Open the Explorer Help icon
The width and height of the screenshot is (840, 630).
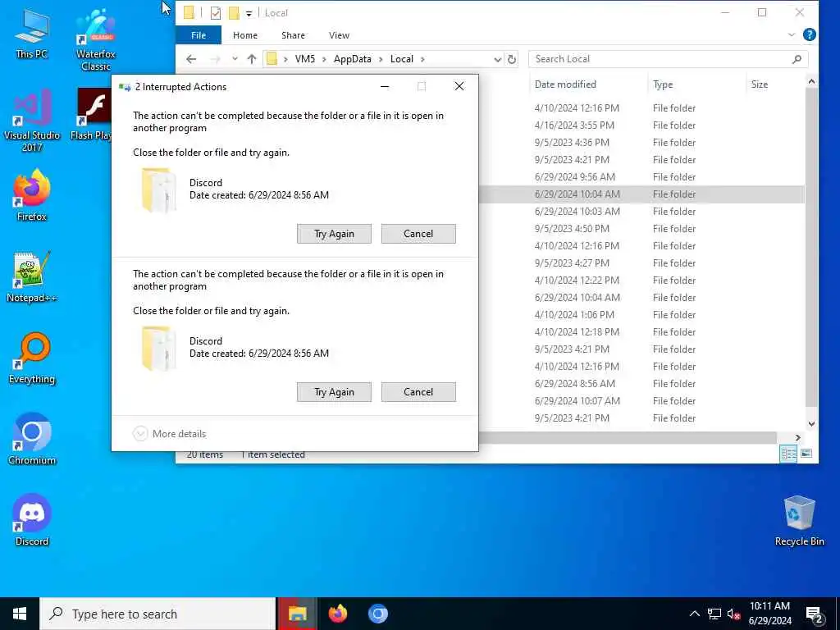(810, 34)
